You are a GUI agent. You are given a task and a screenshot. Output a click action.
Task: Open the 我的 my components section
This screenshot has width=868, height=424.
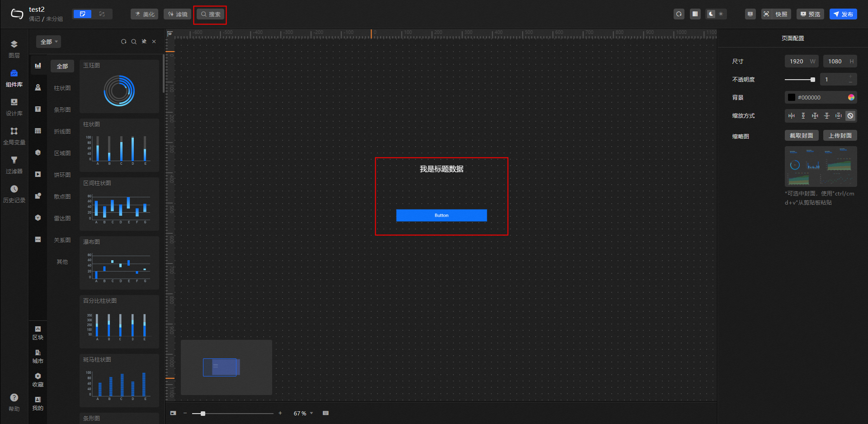[38, 403]
